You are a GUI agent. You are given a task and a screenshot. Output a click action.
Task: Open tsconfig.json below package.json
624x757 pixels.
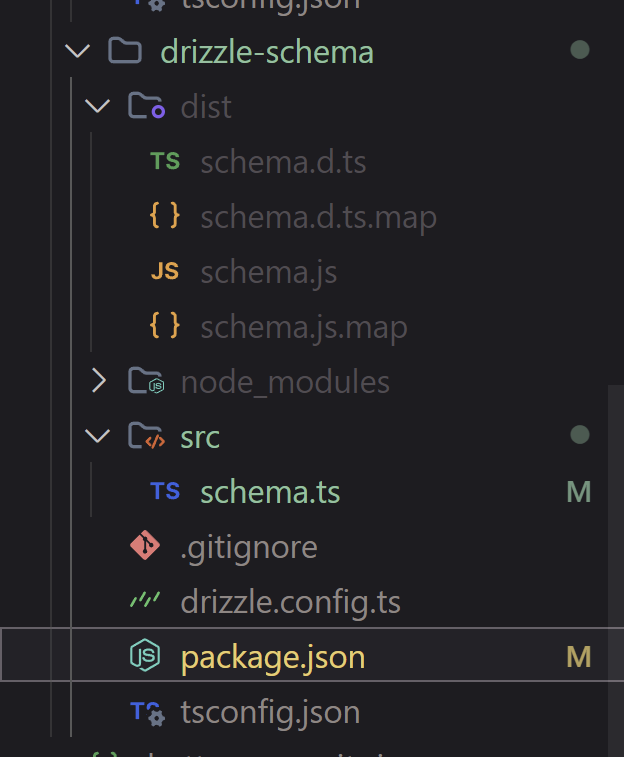[270, 712]
